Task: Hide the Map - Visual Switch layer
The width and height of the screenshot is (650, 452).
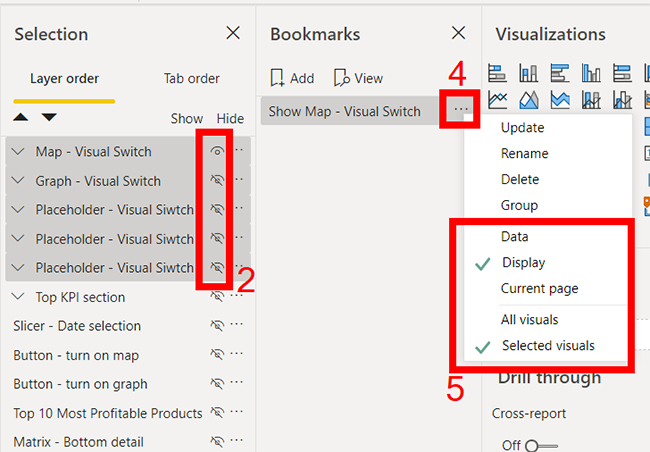Action: [x=217, y=152]
